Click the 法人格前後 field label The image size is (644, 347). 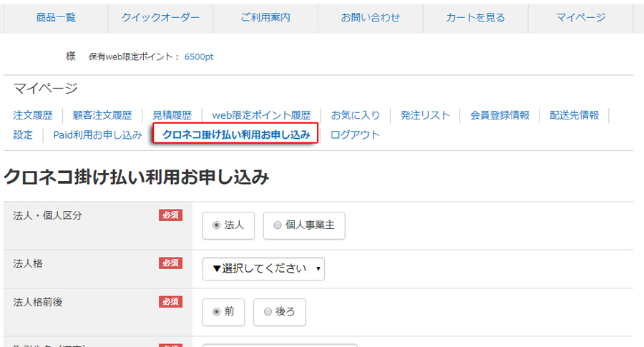[x=38, y=302]
